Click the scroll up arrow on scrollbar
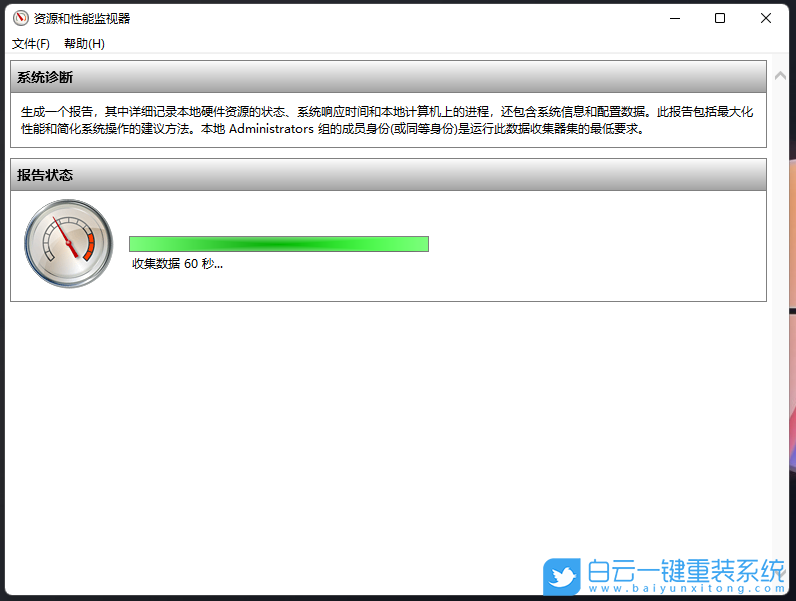Screen dimensions: 796x601 (x=780, y=76)
